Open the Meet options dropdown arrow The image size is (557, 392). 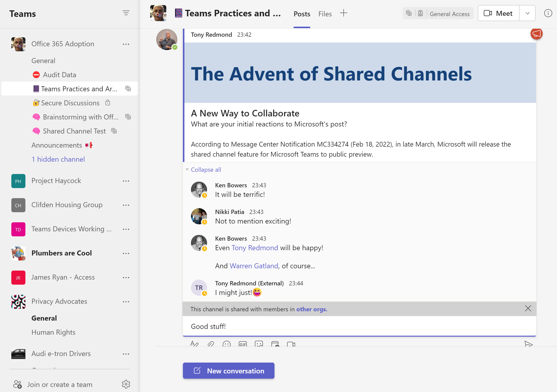coord(527,13)
